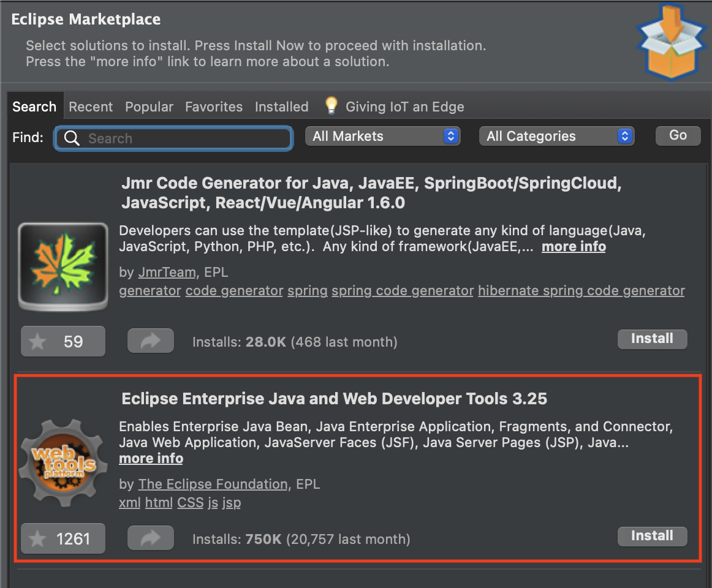The width and height of the screenshot is (712, 588).
Task: Click the Eclipse Marketplace package logo
Action: [671, 42]
